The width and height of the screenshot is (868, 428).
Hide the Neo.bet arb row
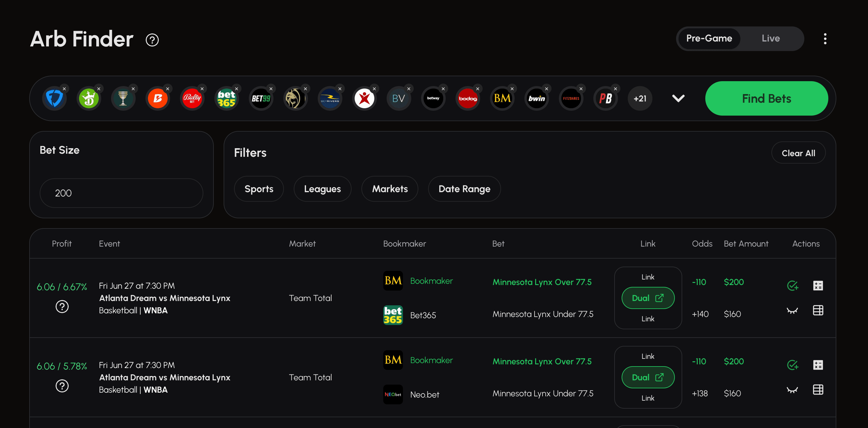(x=792, y=390)
